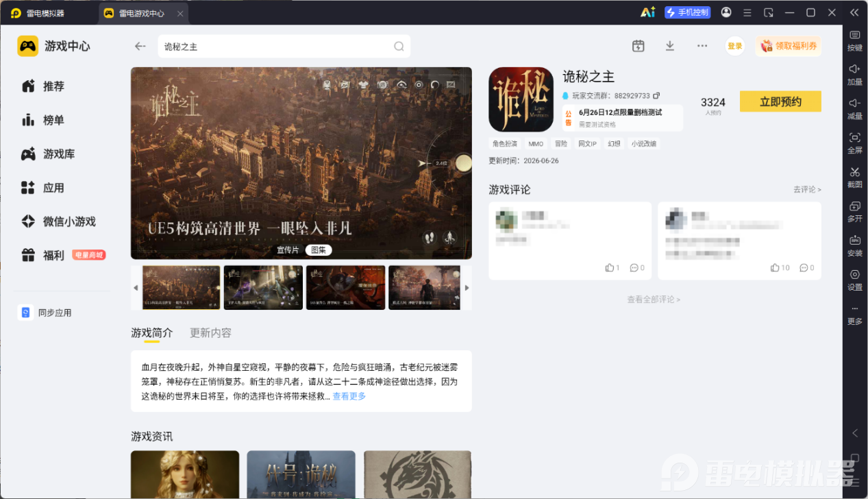
Task: Click the 立即预约 reserve button
Action: pos(780,101)
